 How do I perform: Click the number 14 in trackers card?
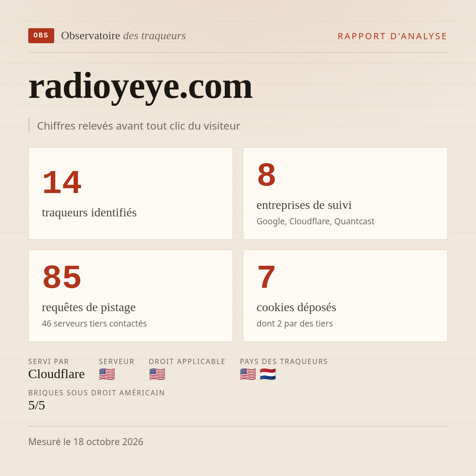(x=62, y=182)
